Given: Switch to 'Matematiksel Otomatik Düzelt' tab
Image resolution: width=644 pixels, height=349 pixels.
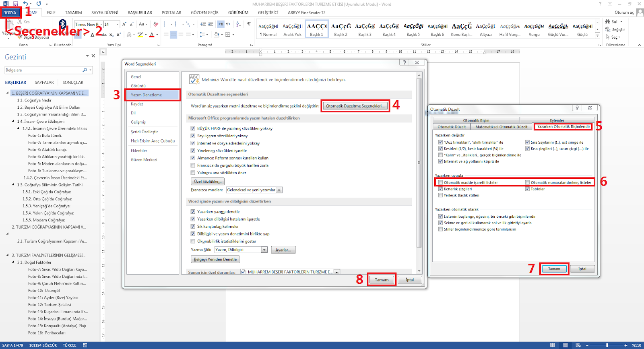Looking at the screenshot, I should pos(501,127).
